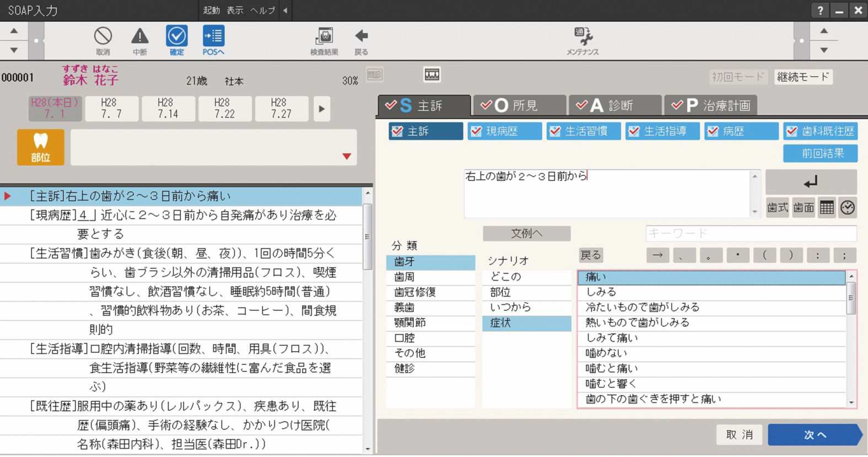Screen dimensions: 868x457
Task: Click the キーワード search field
Action: (751, 233)
